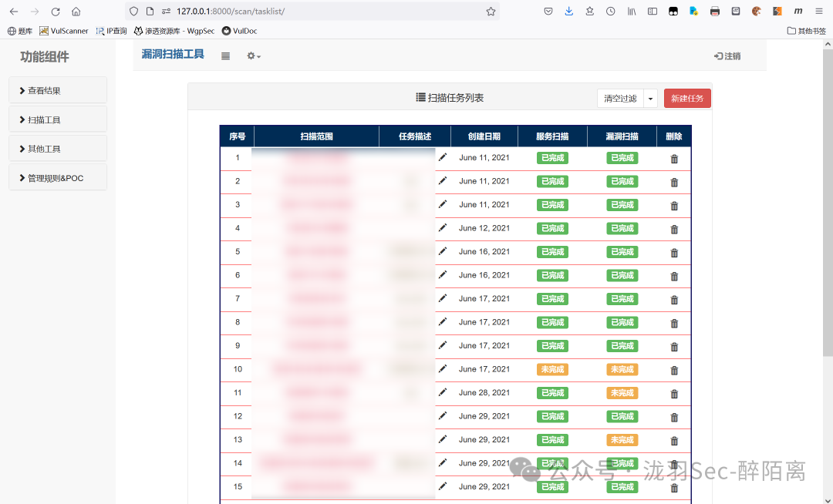This screenshot has width=833, height=504.
Task: Reload the current page
Action: click(x=56, y=11)
